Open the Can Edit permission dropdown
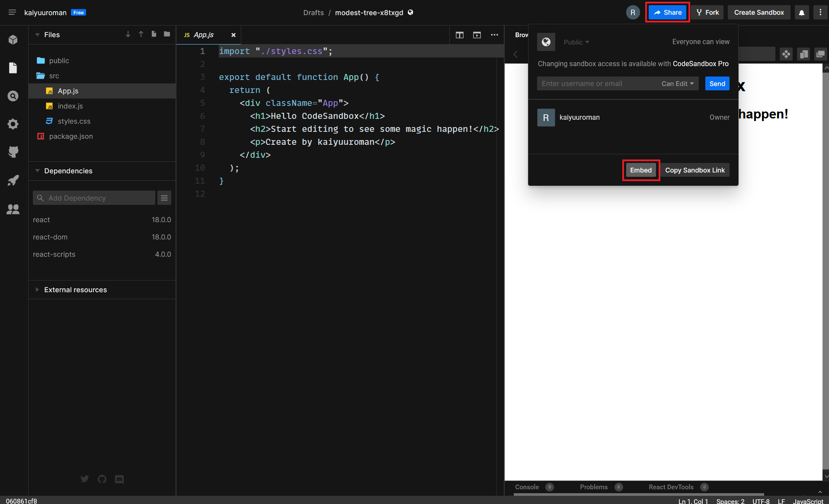 coord(677,84)
